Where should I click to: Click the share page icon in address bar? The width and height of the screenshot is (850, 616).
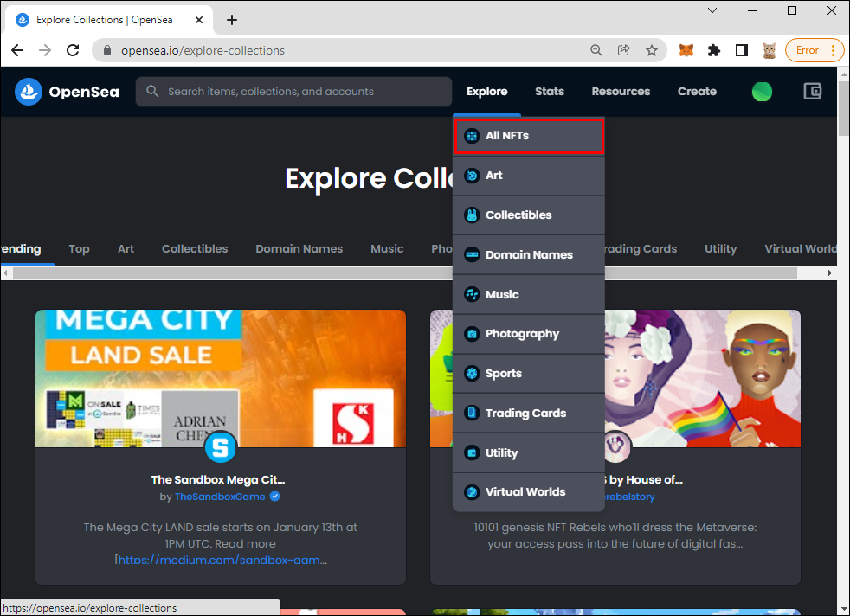coord(624,50)
